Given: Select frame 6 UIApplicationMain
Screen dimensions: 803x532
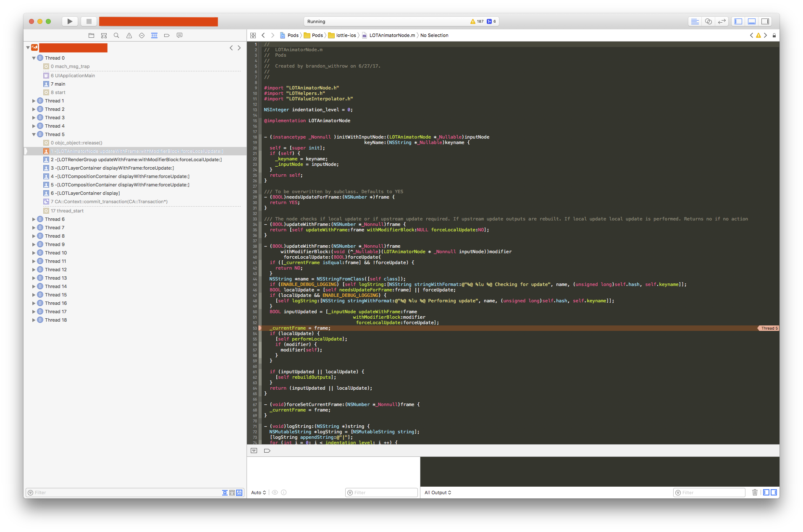Looking at the screenshot, I should 135,76.
